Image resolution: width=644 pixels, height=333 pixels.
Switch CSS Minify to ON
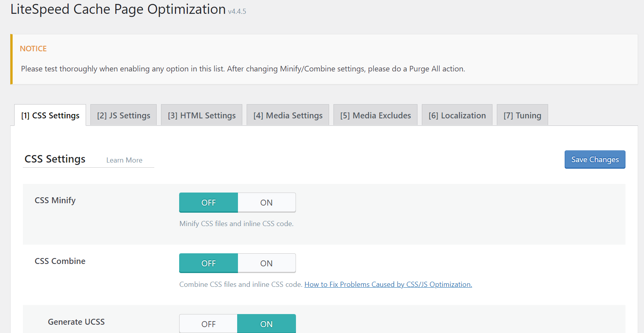[267, 202]
